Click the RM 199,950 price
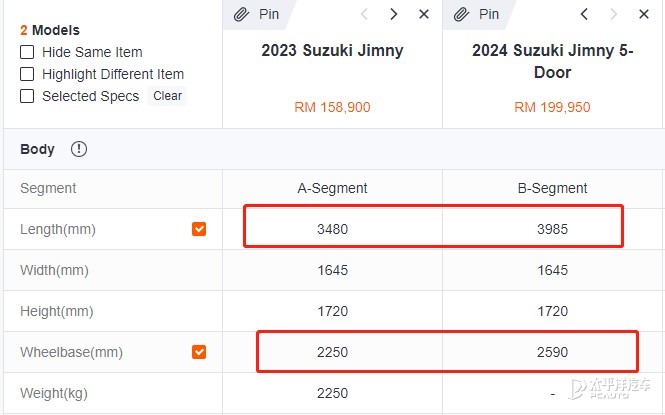Viewport: 665px width, 415px height. coord(552,107)
